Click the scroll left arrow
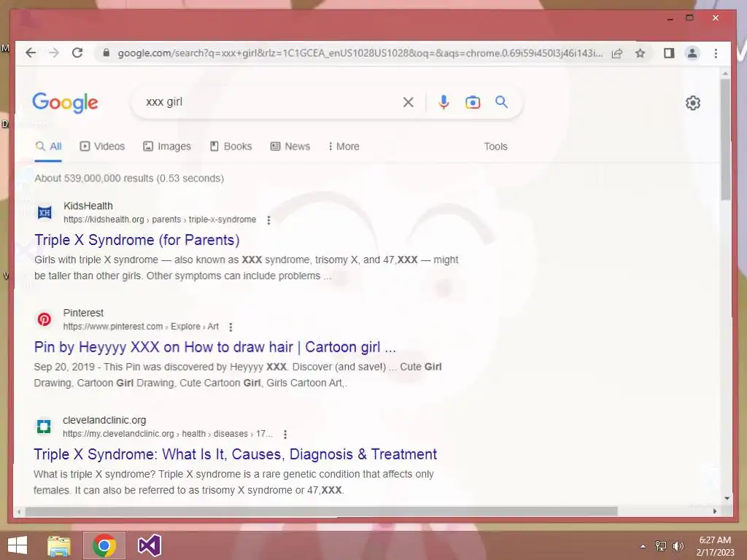This screenshot has height=560, width=747. pos(19,512)
